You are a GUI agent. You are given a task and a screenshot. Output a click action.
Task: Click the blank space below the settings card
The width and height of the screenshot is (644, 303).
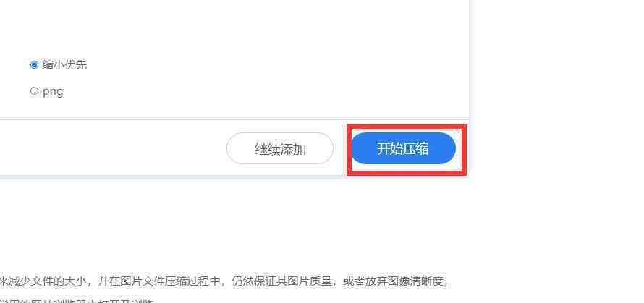(234, 222)
